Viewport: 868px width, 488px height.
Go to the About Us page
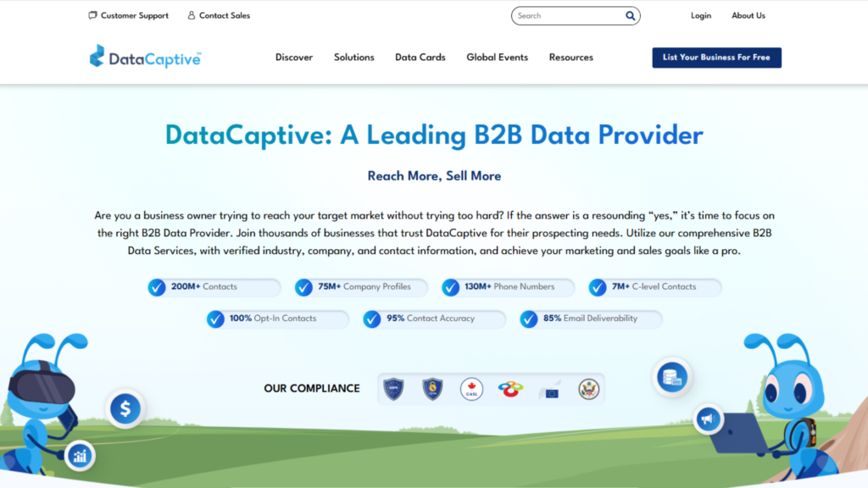pos(748,15)
